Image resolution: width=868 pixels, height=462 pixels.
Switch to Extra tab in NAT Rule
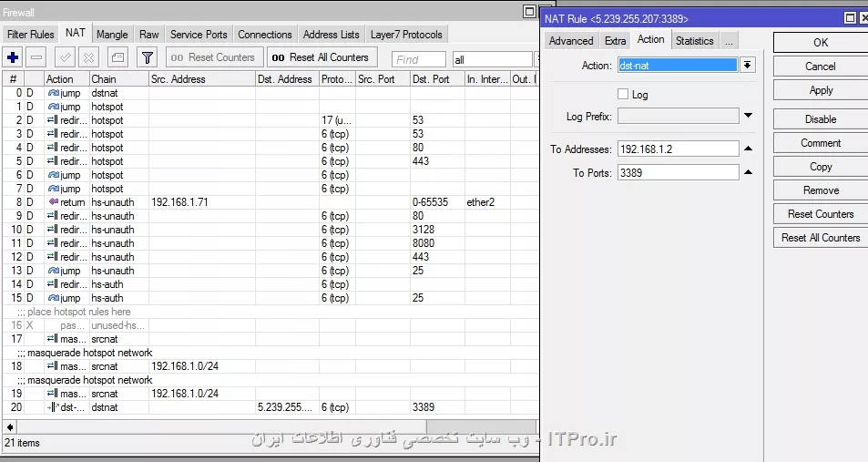pyautogui.click(x=615, y=41)
